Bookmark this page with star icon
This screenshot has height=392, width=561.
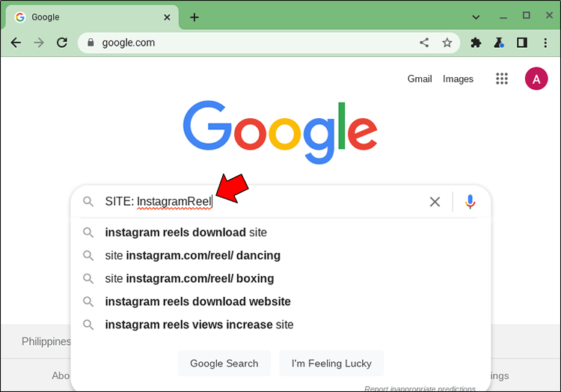[447, 43]
